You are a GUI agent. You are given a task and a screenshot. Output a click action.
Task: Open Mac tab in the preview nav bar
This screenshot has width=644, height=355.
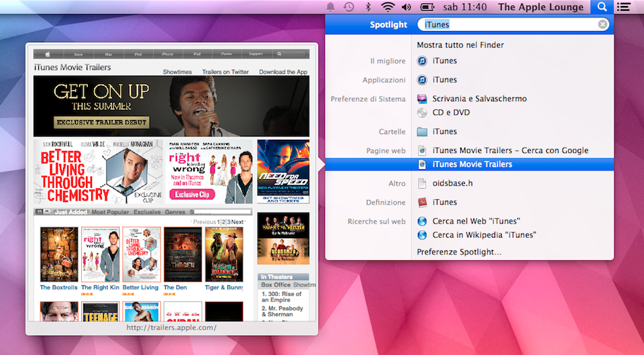(x=109, y=54)
